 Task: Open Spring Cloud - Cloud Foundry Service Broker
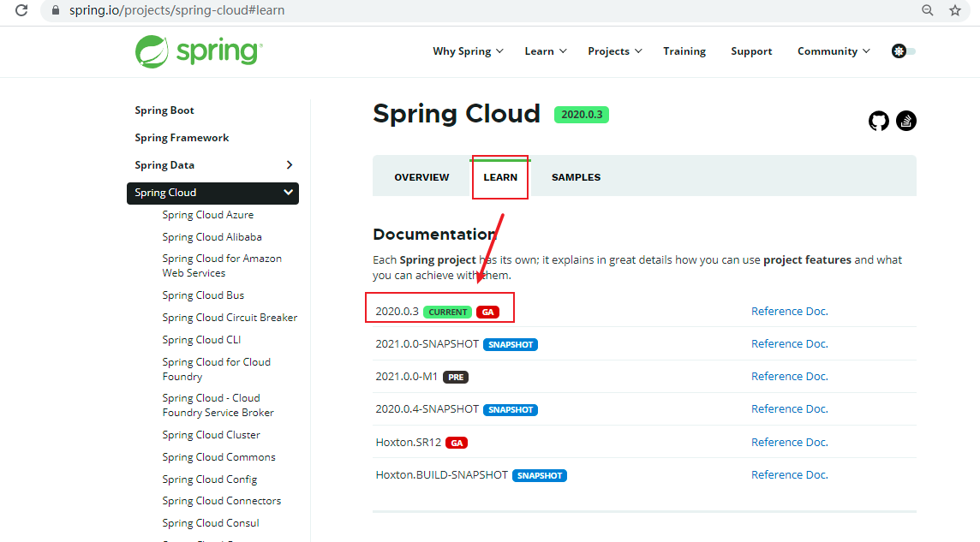pos(218,405)
